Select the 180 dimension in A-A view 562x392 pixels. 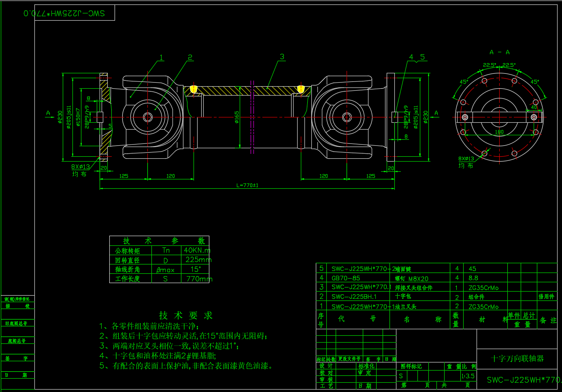pyautogui.click(x=499, y=132)
